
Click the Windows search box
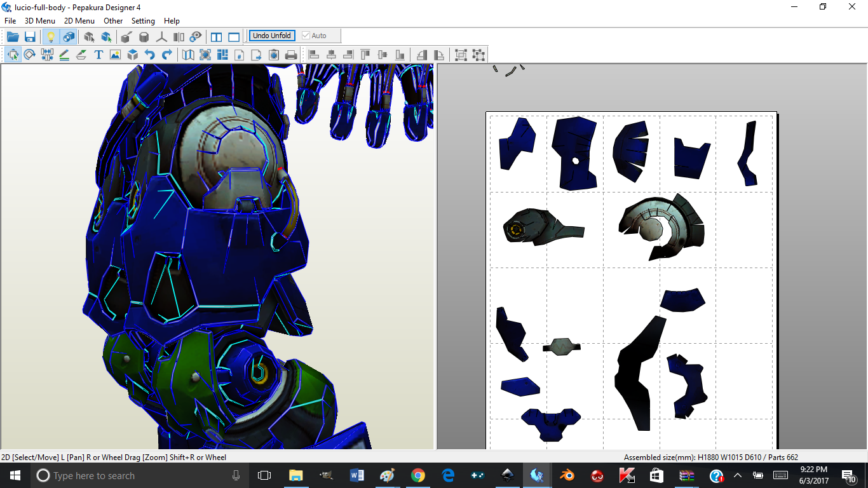click(x=139, y=475)
